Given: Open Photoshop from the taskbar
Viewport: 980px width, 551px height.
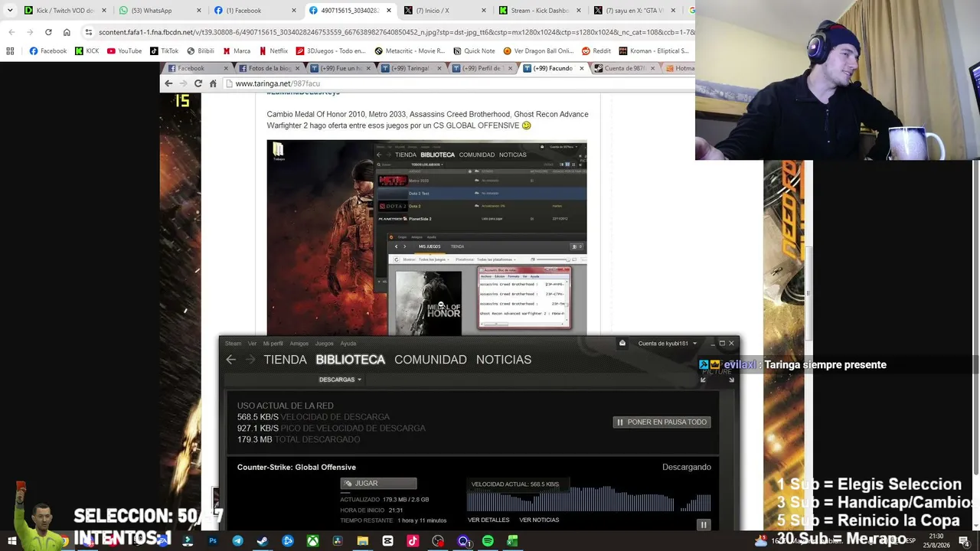Looking at the screenshot, I should click(213, 541).
